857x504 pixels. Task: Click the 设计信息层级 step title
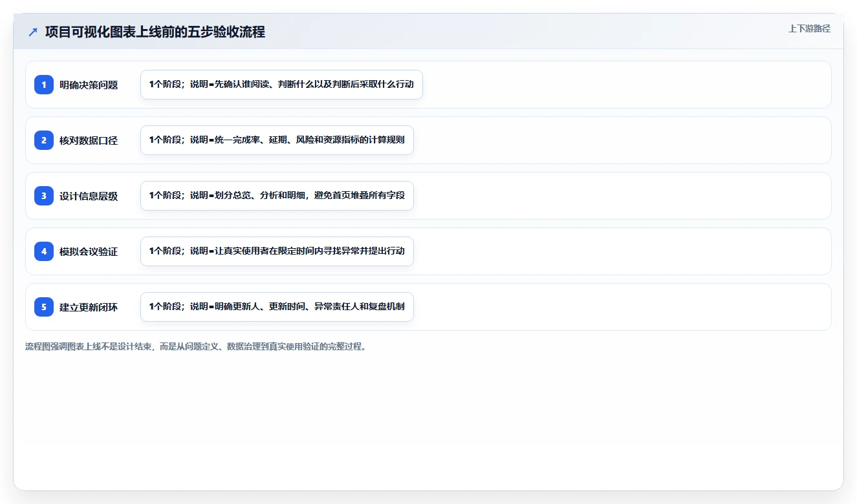tap(89, 196)
